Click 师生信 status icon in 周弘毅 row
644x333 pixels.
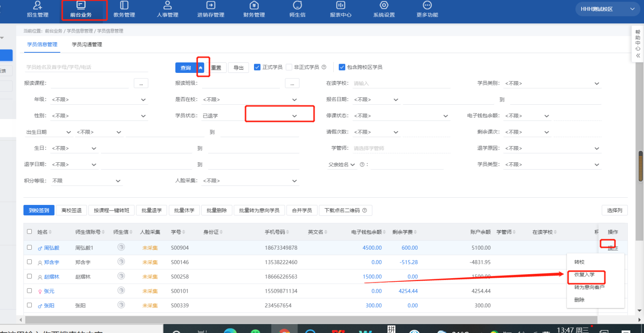(x=121, y=247)
